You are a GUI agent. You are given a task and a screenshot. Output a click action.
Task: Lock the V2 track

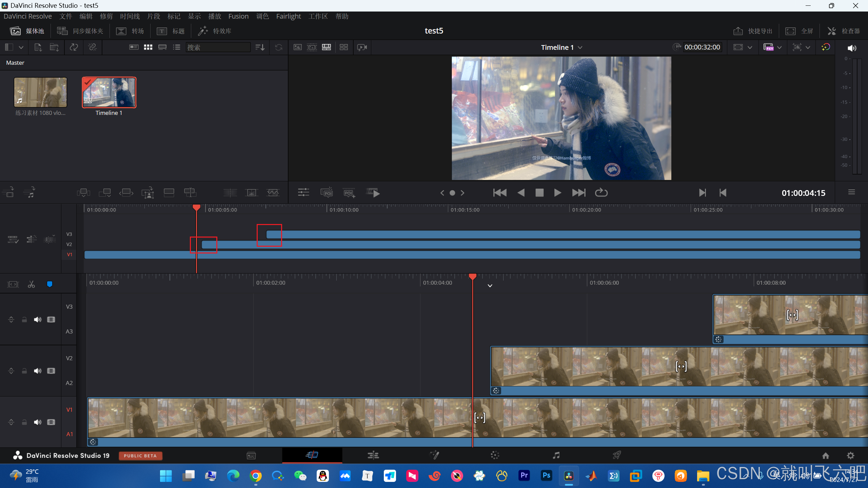(24, 371)
